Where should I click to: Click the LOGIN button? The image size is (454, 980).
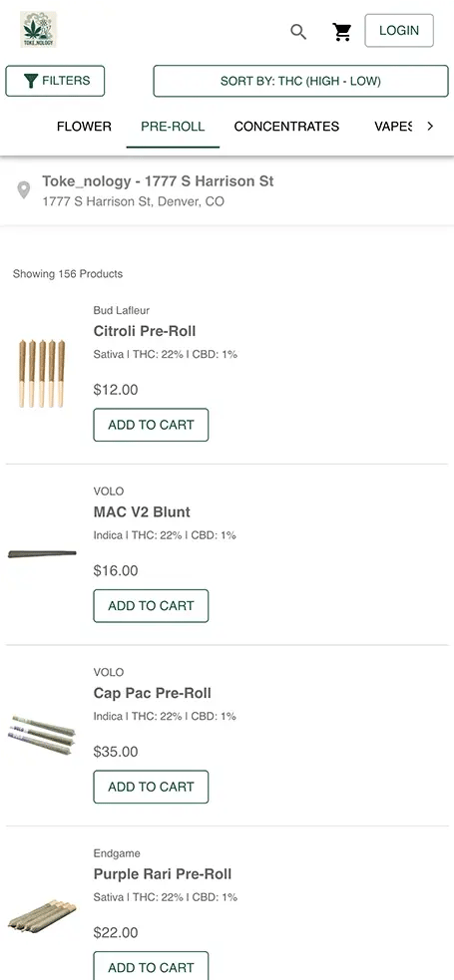[x=399, y=31]
